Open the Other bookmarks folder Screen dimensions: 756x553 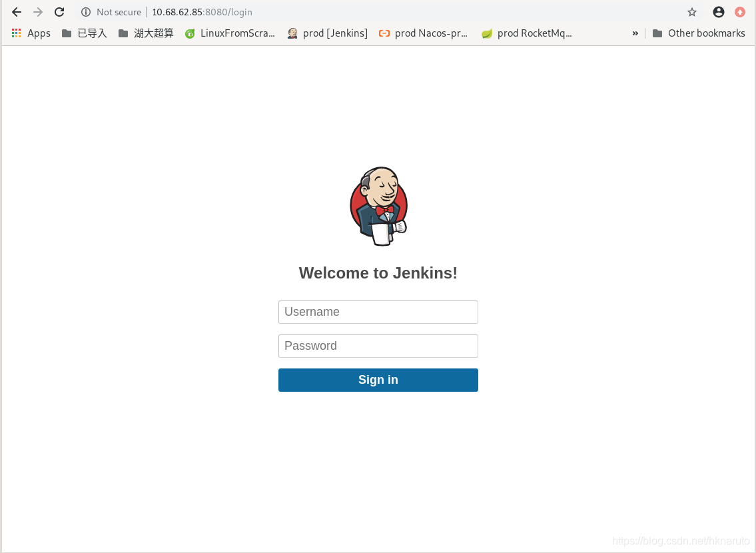[x=699, y=33]
